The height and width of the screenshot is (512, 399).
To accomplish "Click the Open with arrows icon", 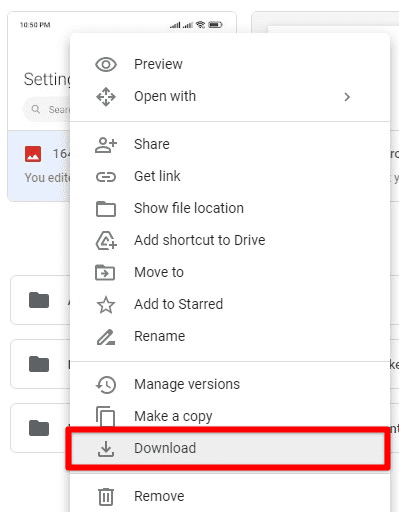I will click(106, 97).
